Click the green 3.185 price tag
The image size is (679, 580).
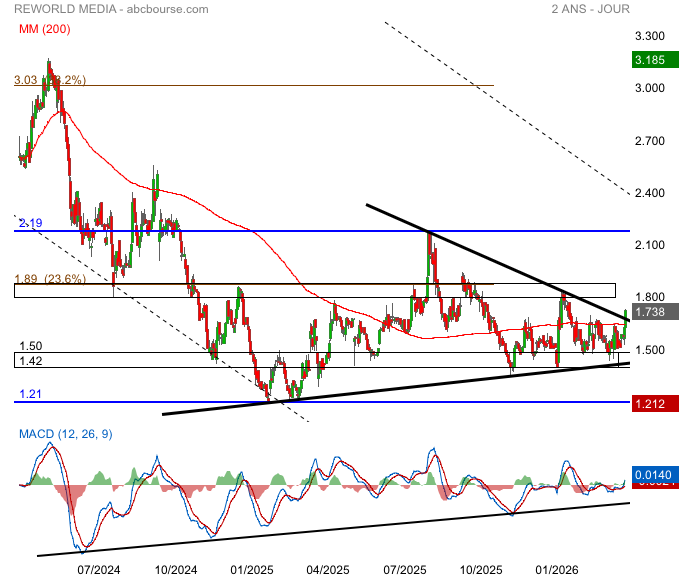click(655, 60)
